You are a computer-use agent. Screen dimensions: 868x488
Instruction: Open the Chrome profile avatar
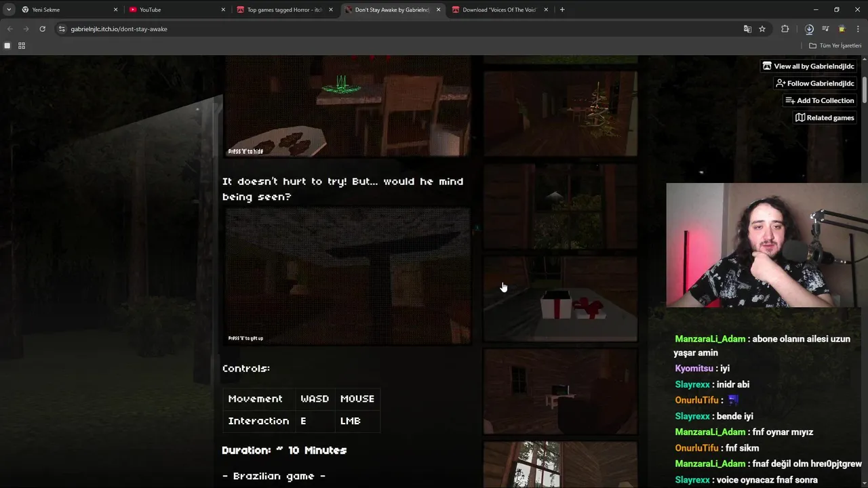tap(842, 29)
